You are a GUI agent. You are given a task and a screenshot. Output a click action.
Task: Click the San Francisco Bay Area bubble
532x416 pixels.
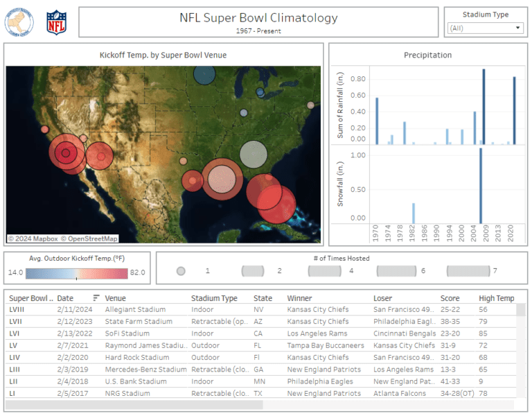coord(45,130)
